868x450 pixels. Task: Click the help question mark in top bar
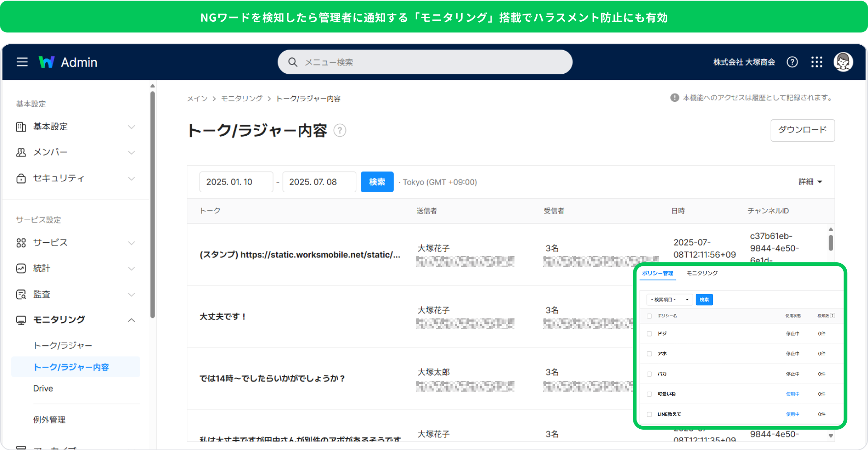click(x=793, y=62)
